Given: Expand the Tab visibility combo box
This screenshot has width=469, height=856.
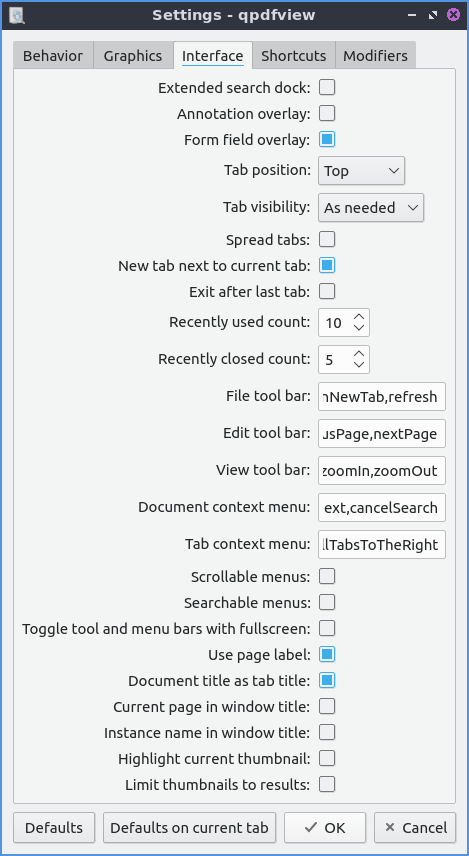Looking at the screenshot, I should [371, 207].
